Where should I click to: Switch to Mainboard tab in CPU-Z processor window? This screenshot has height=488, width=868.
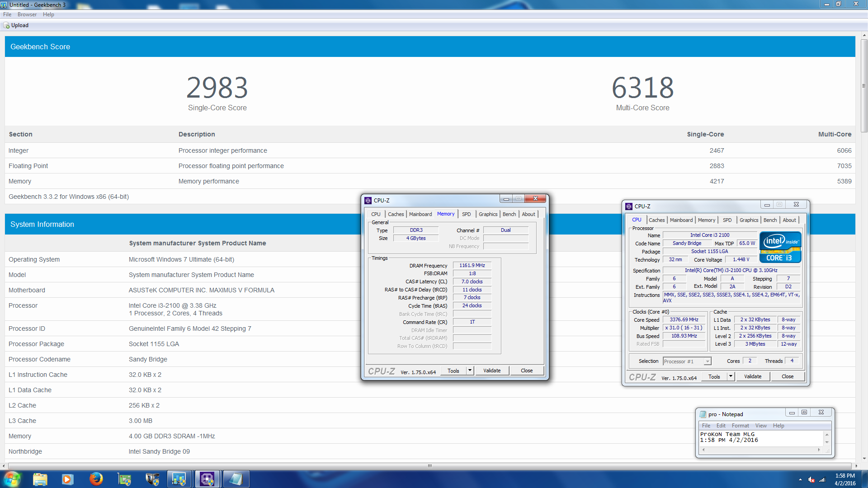point(681,220)
